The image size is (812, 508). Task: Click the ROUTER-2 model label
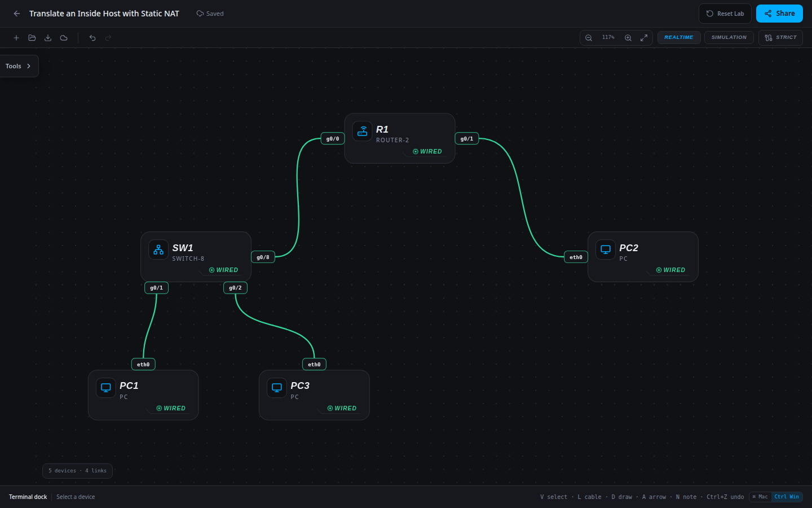tap(392, 140)
